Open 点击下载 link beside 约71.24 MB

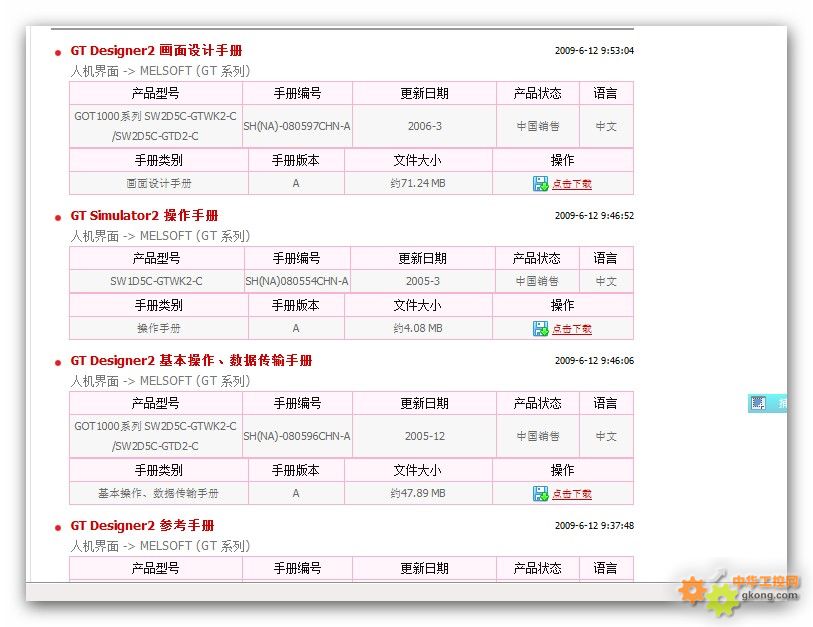[571, 184]
